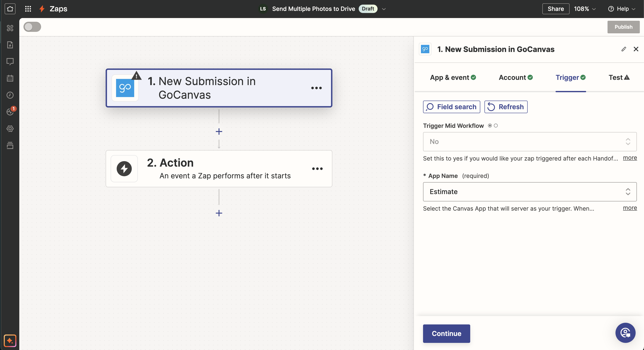Click the Draft status badge
This screenshot has height=350, width=644.
368,9
